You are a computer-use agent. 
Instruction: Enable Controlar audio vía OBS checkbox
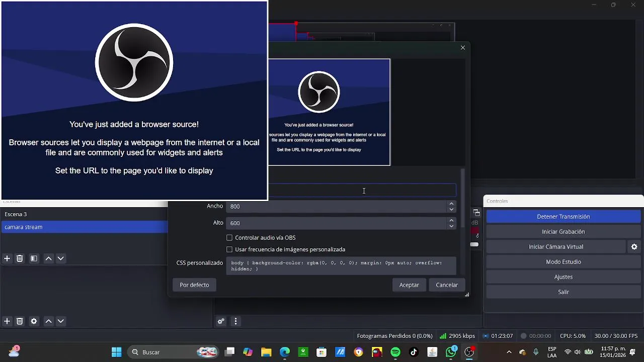(229, 238)
